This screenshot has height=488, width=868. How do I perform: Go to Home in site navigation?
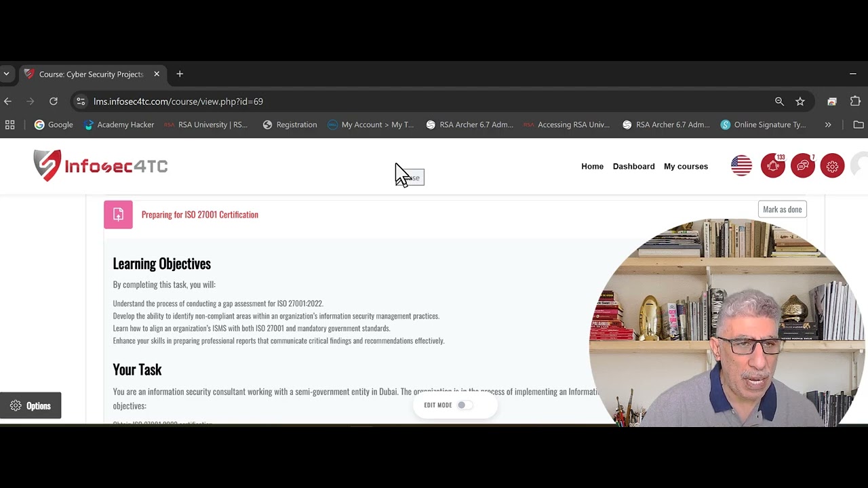pyautogui.click(x=592, y=166)
